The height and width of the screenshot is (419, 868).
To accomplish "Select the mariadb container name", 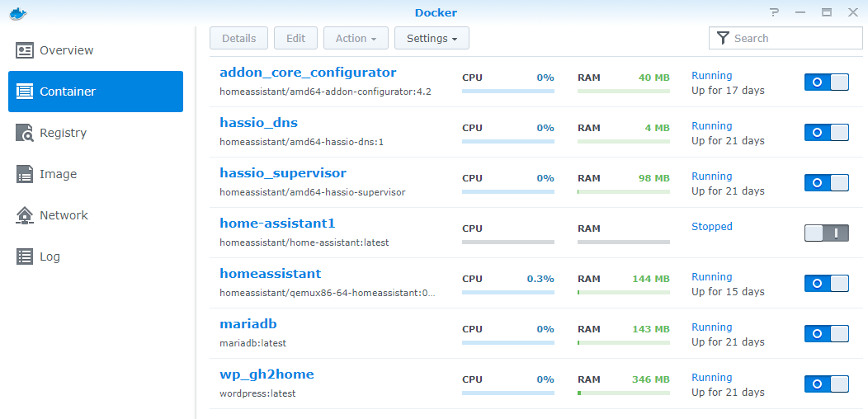I will click(x=248, y=324).
